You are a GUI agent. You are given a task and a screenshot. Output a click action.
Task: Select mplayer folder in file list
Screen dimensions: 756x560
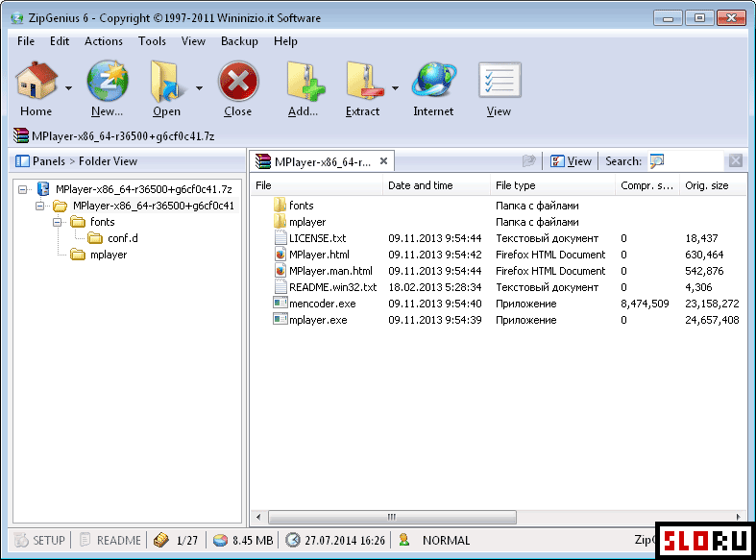click(x=307, y=222)
